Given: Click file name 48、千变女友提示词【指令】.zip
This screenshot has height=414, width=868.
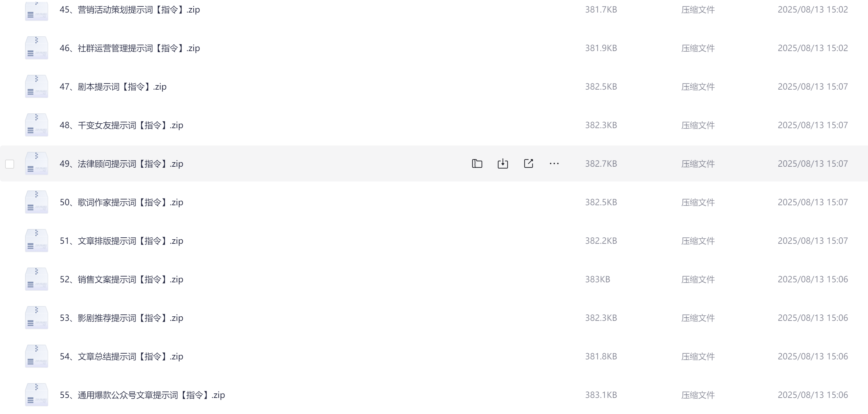Looking at the screenshot, I should (x=121, y=125).
